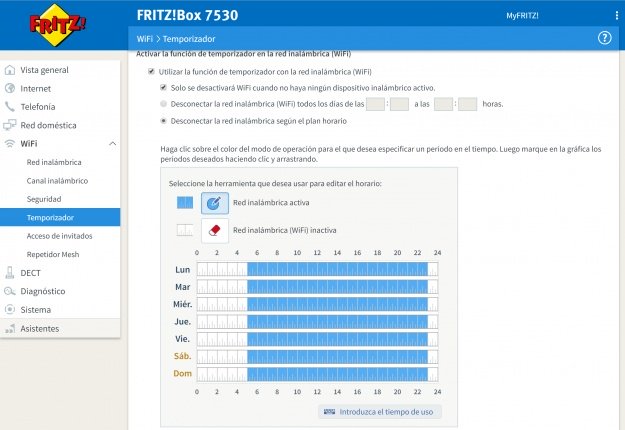Click the keyboard icon in Introduzca button

329,412
